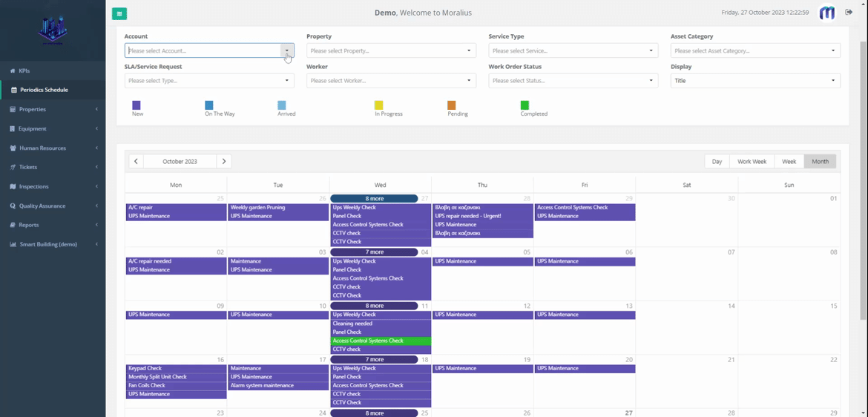Switch calendar to Week view
Image resolution: width=868 pixels, height=417 pixels.
tap(789, 161)
